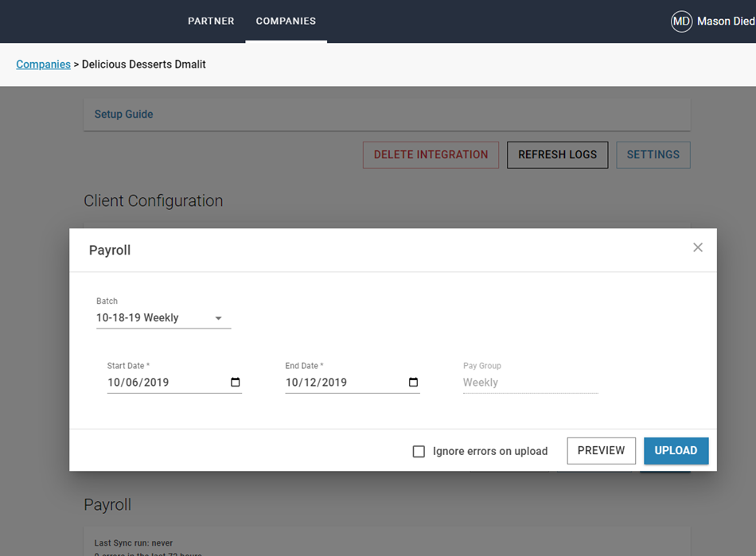The image size is (756, 556).
Task: Open the End Date calendar picker
Action: coord(414,383)
